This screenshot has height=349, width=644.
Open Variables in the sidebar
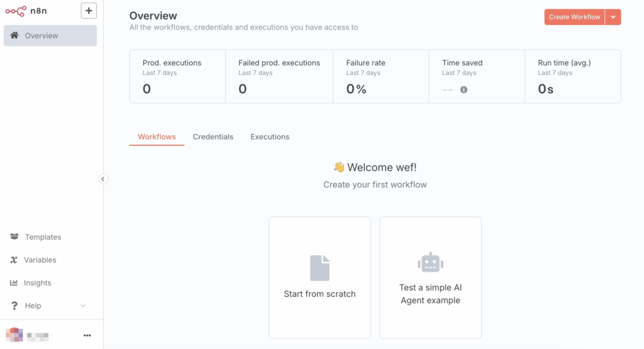click(40, 260)
